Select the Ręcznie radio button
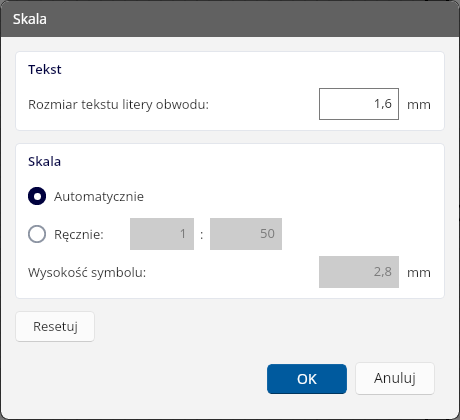The height and width of the screenshot is (420, 460). [x=37, y=234]
